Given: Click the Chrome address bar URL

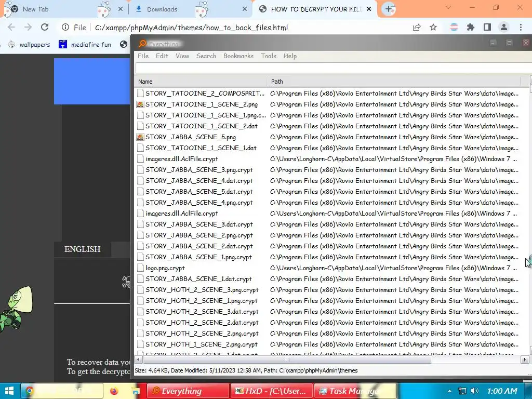Looking at the screenshot, I should [x=191, y=28].
